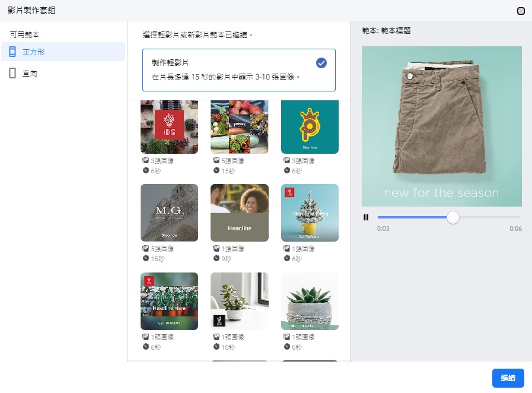Choose the teal crown logo template
The width and height of the screenshot is (532, 393).
310,126
